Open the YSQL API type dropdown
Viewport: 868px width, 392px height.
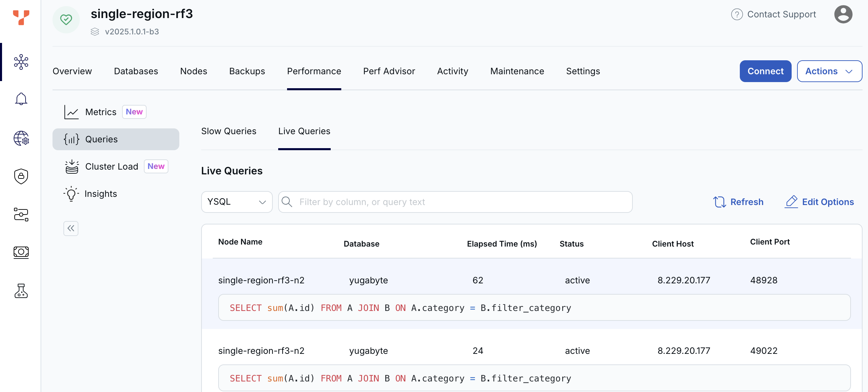click(x=237, y=202)
